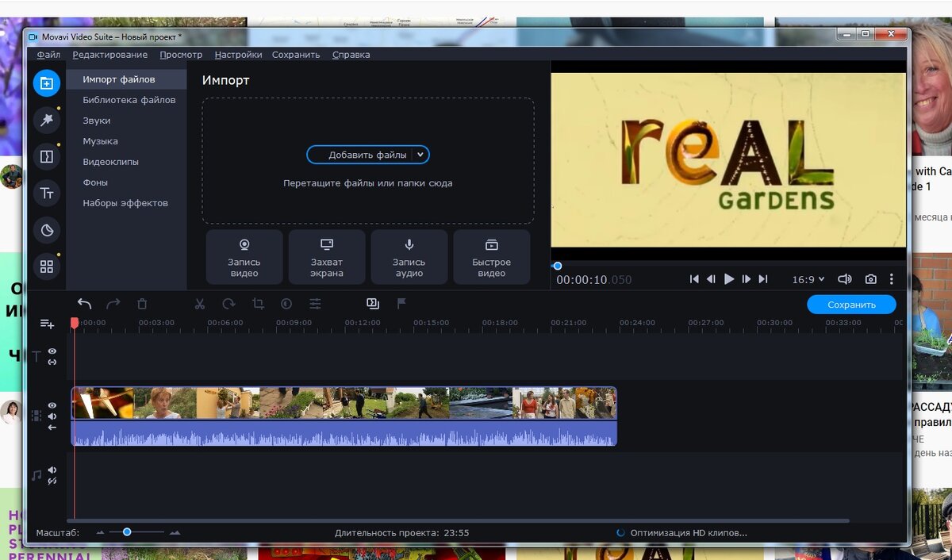Open the Просмотр menu
Image resolution: width=952 pixels, height=560 pixels.
pyautogui.click(x=181, y=55)
